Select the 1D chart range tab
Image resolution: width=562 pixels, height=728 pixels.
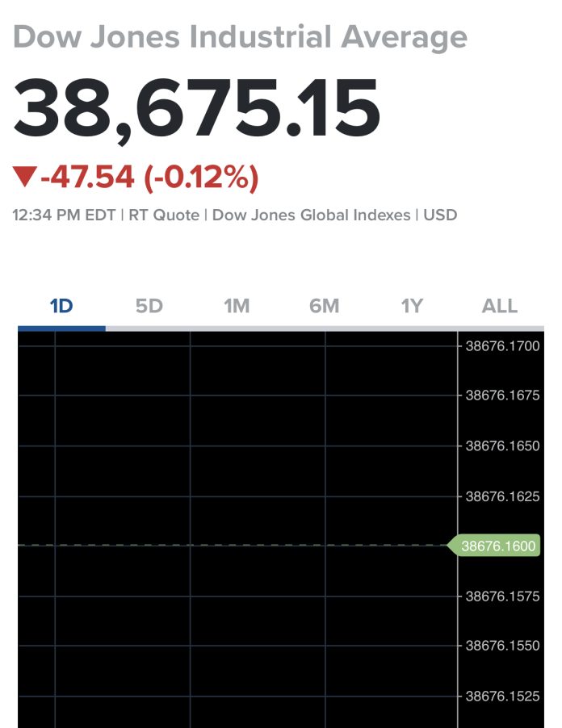pos(61,307)
